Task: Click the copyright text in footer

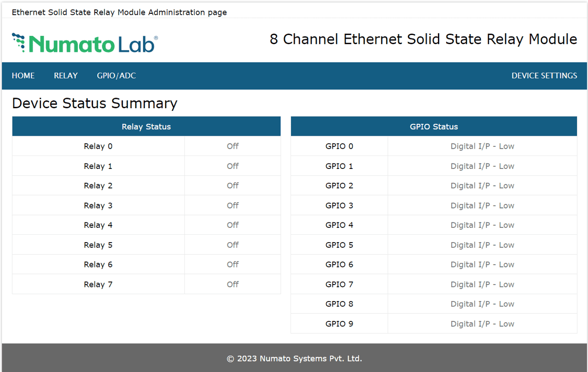Action: tap(294, 358)
